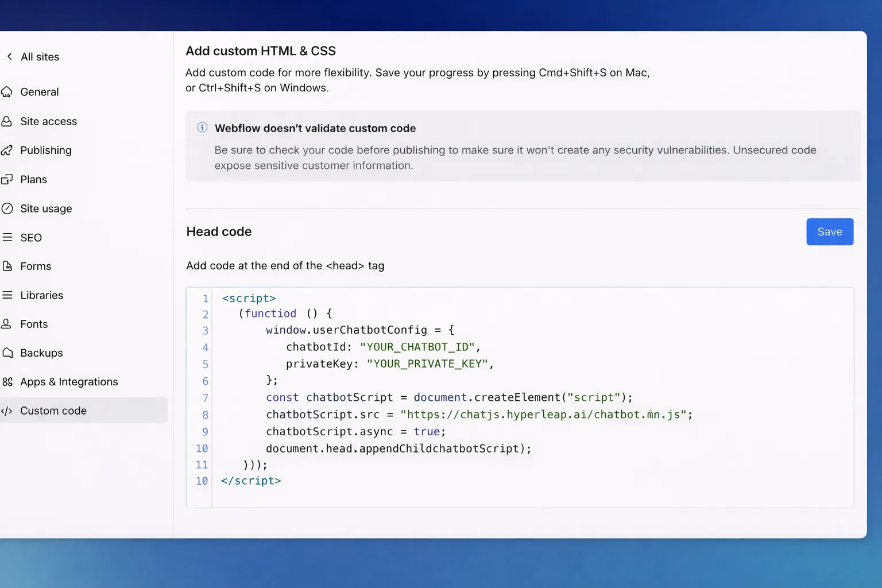Click the Forms document icon
882x588 pixels.
[8, 266]
